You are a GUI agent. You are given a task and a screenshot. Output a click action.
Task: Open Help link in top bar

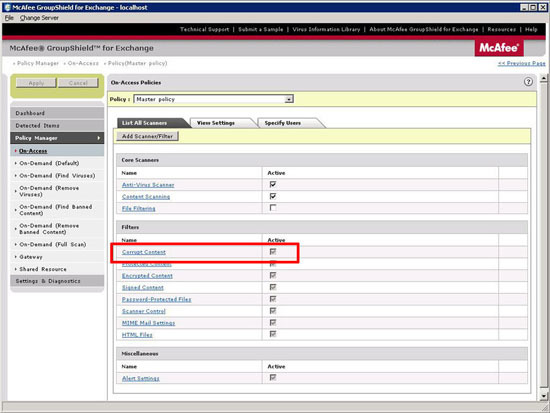click(x=531, y=29)
